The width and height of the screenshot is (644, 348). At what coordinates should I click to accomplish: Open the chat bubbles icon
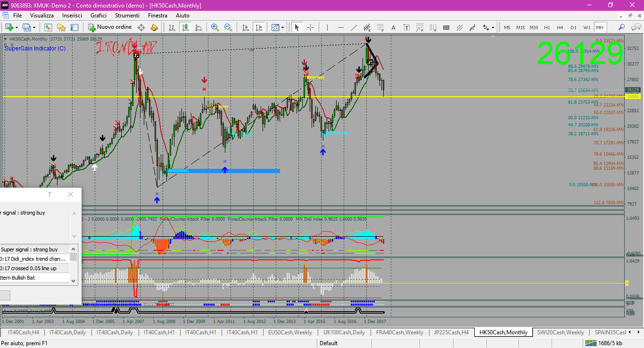point(636,27)
